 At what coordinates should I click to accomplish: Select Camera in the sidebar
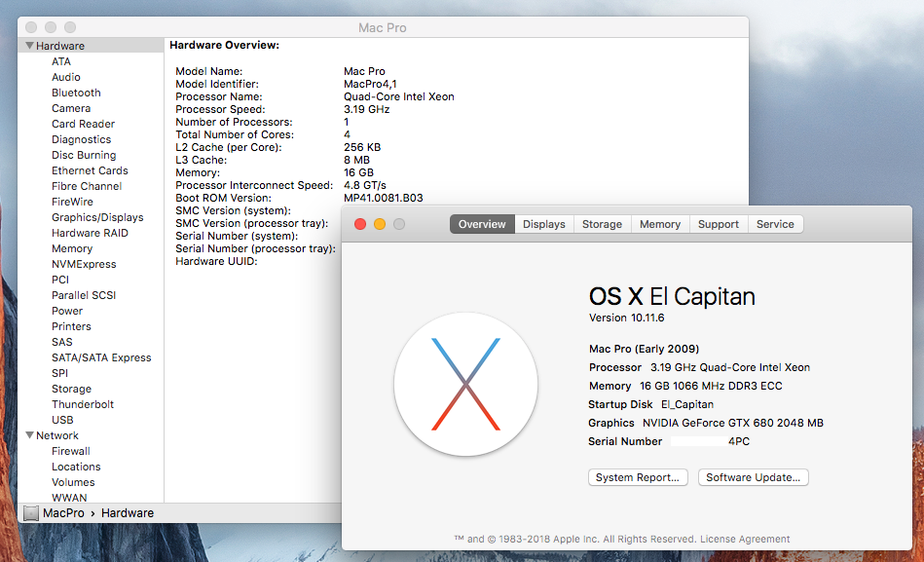(71, 108)
